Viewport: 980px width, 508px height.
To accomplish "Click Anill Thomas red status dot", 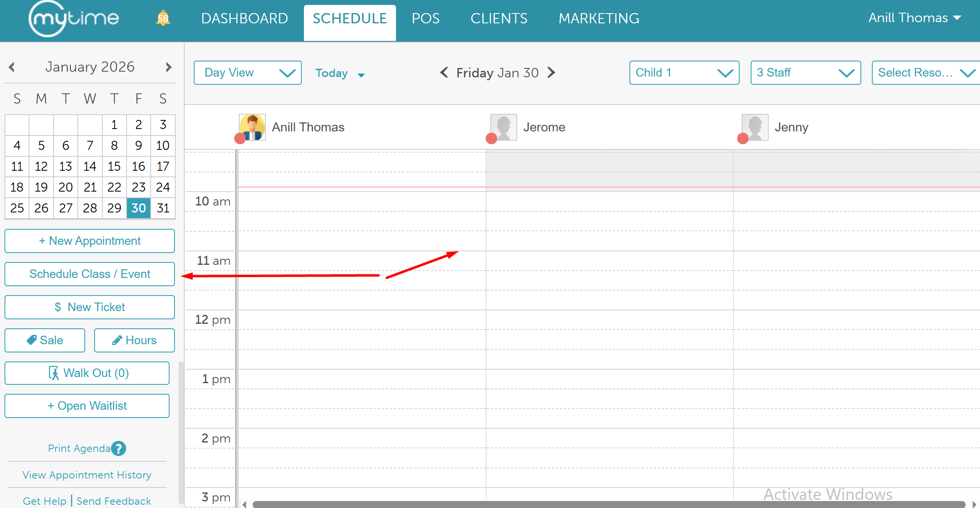I will point(240,139).
